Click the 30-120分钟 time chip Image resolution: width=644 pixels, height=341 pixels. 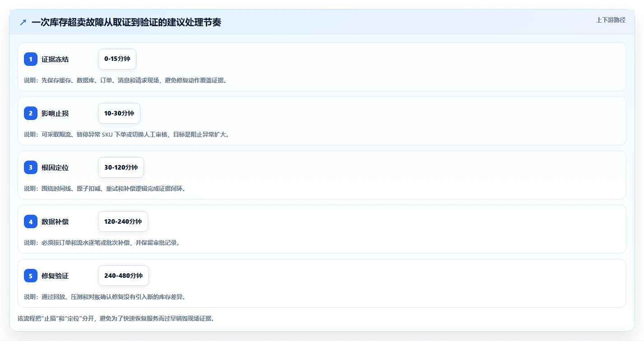tap(121, 167)
